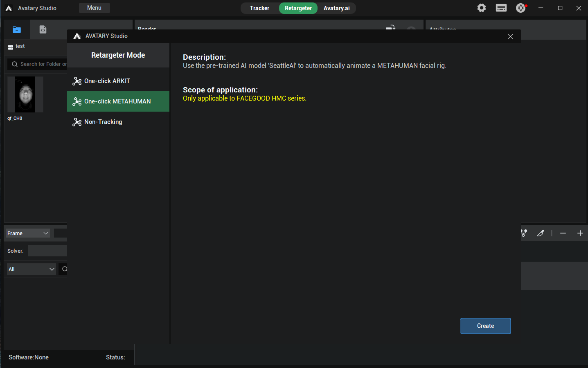
Task: Click the node graph icon near brush
Action: [524, 233]
